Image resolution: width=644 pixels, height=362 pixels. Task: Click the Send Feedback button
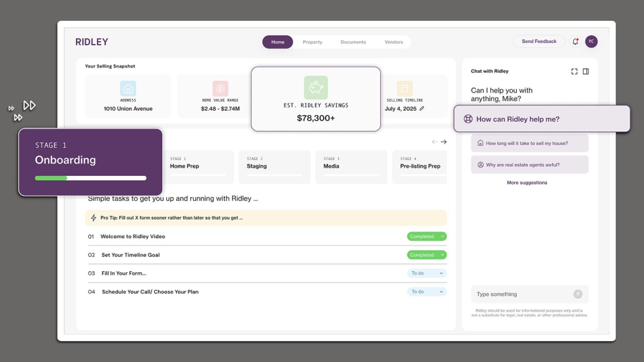539,41
